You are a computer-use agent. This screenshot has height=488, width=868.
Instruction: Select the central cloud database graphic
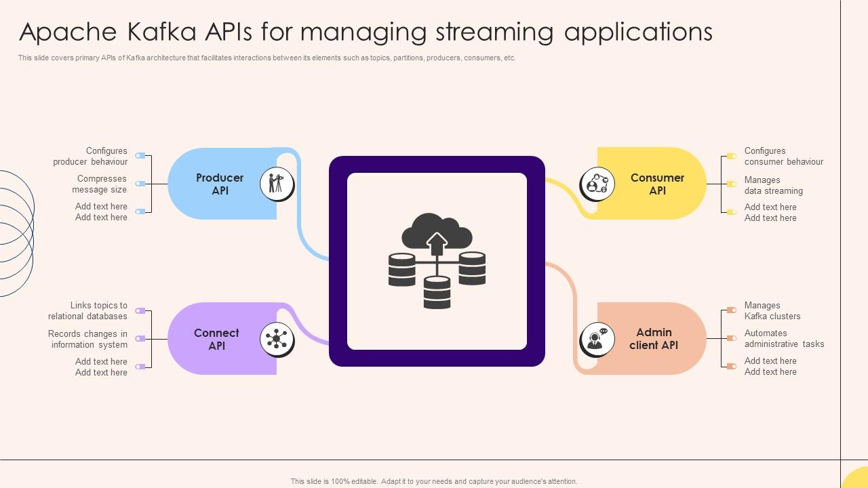click(x=437, y=261)
